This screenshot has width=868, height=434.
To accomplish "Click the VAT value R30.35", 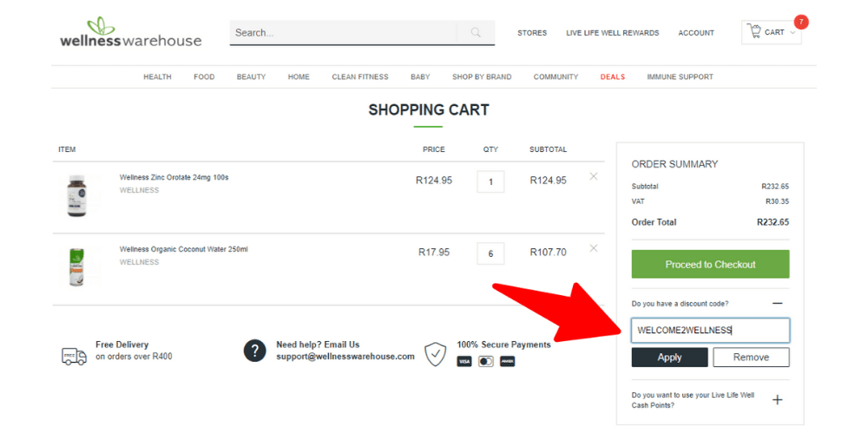I will tap(777, 201).
